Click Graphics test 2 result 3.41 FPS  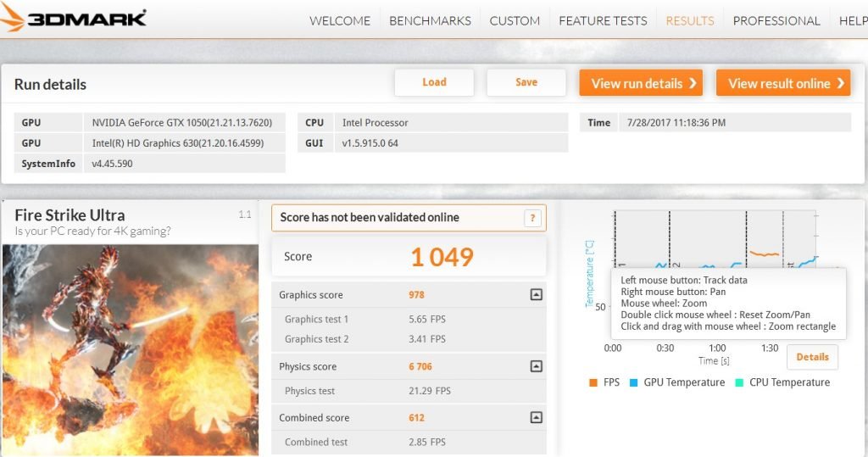pos(427,339)
